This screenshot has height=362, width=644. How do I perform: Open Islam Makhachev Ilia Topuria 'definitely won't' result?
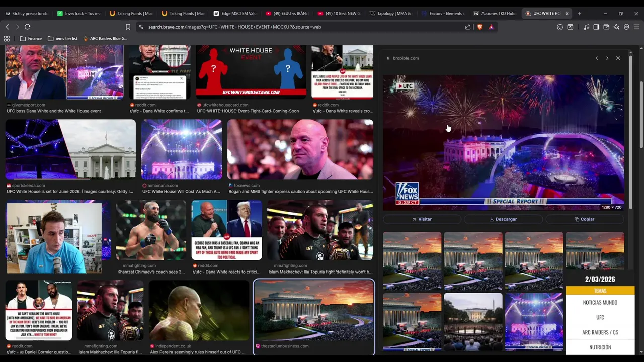click(x=320, y=230)
